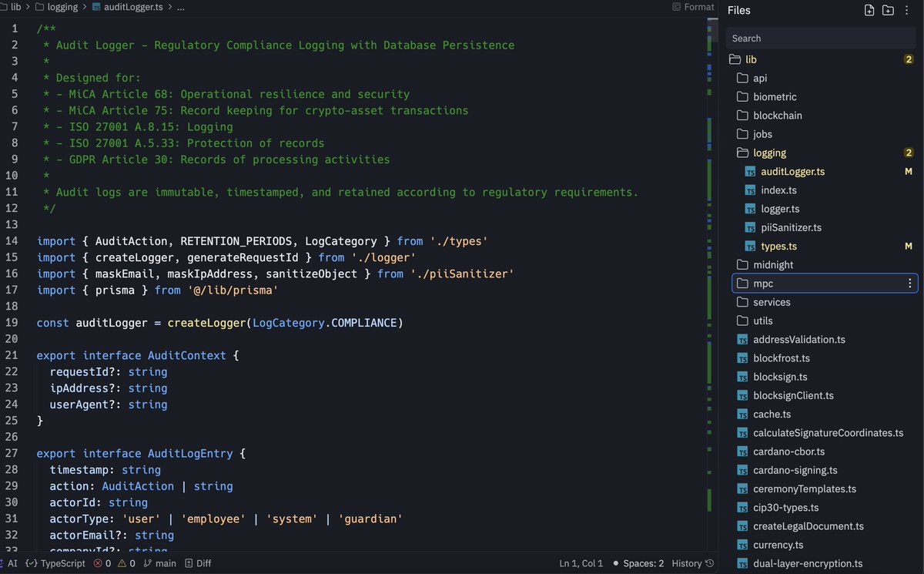Open the Files panel more options menu

point(906,10)
